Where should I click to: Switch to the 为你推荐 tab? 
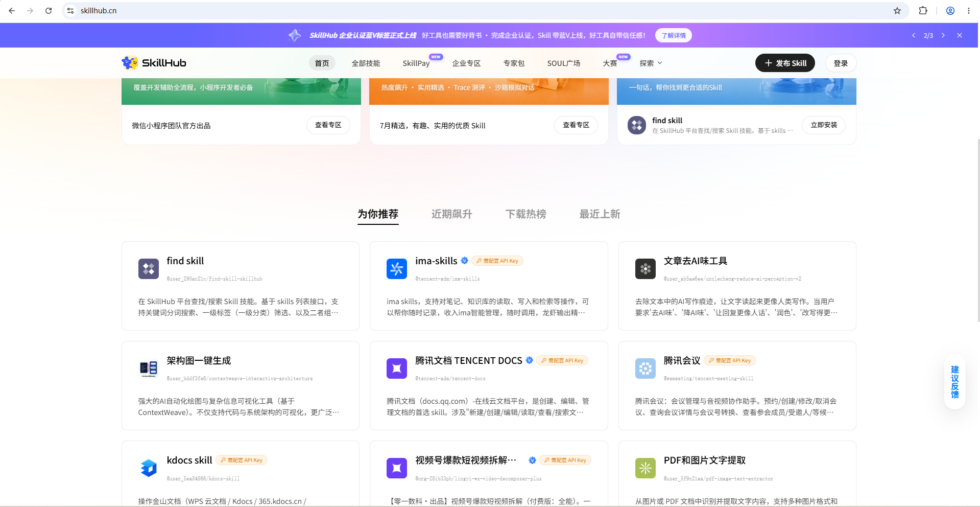[x=378, y=214]
